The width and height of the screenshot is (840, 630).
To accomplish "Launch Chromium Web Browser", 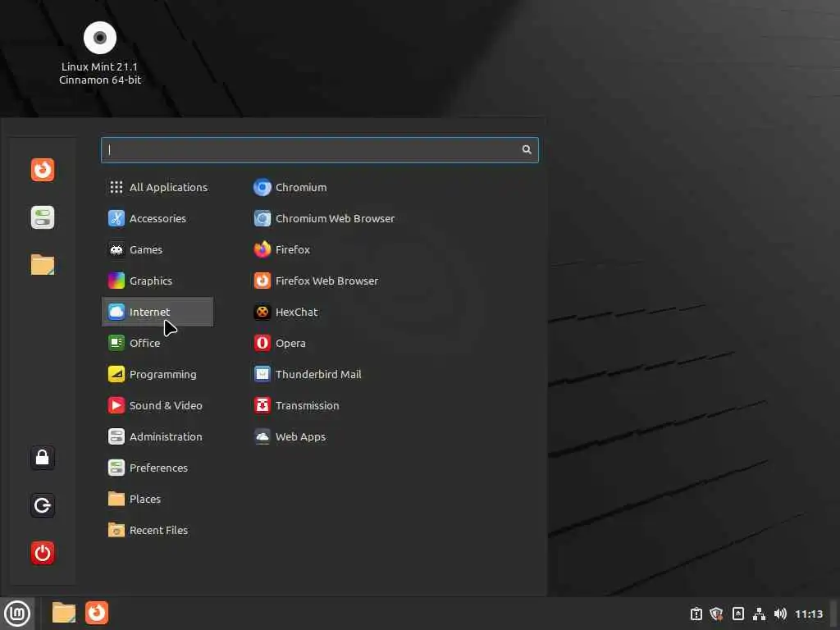I will pyautogui.click(x=324, y=218).
